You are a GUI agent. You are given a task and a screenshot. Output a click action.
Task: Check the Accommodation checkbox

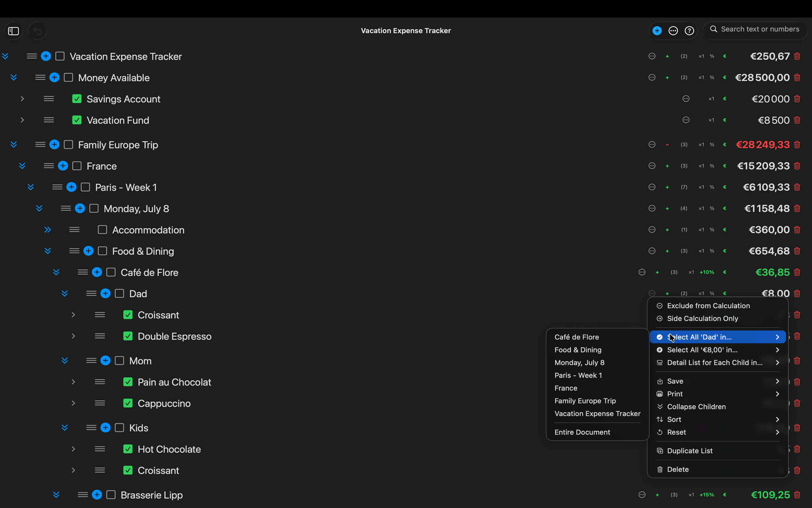click(102, 230)
